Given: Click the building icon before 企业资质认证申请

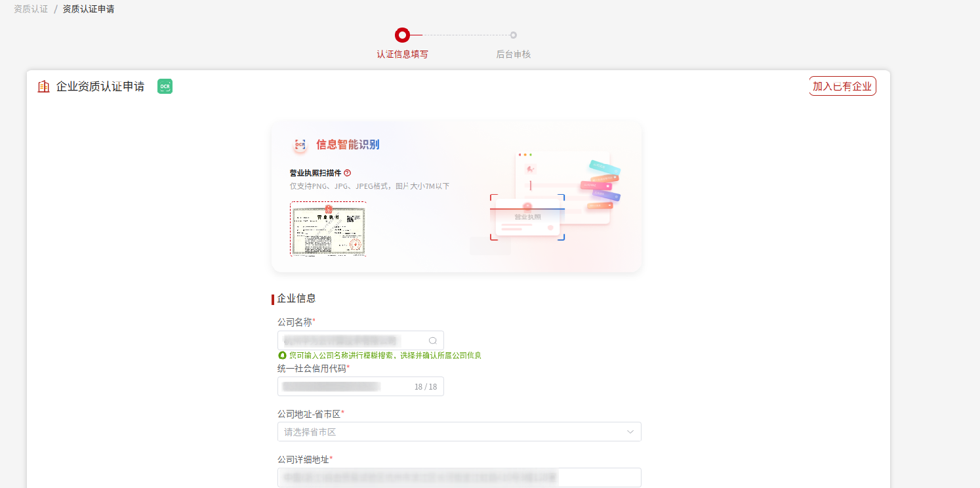Looking at the screenshot, I should tap(44, 87).
